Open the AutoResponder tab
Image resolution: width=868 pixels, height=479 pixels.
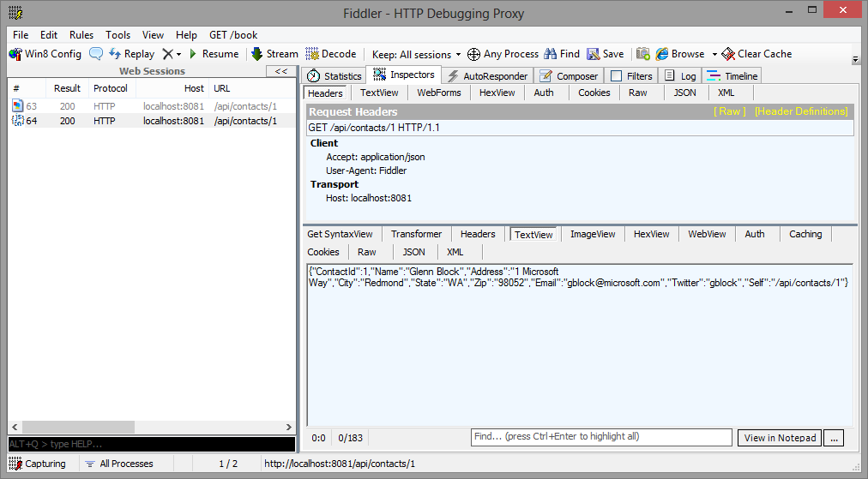click(x=488, y=75)
